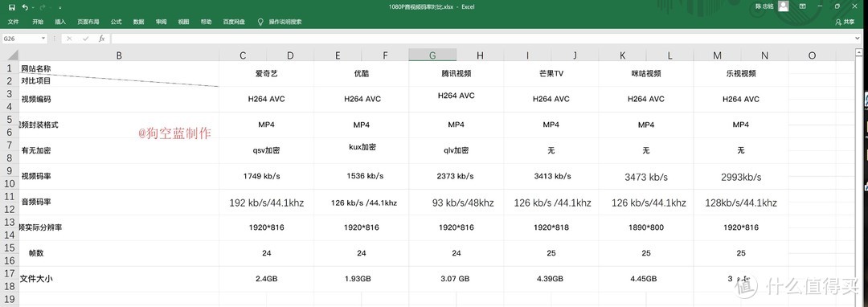Screen dimensions: 868x307
Task: Select the 爱奇艺 header cell
Action: [266, 74]
